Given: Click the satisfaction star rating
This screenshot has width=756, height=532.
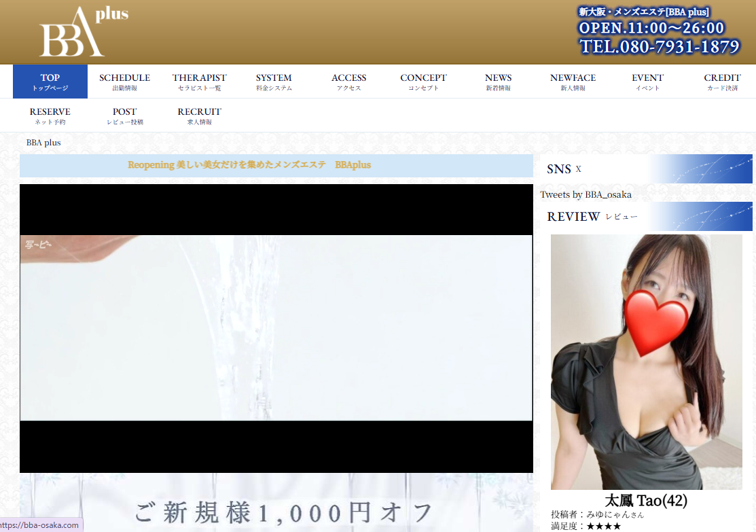Looking at the screenshot, I should tap(604, 526).
